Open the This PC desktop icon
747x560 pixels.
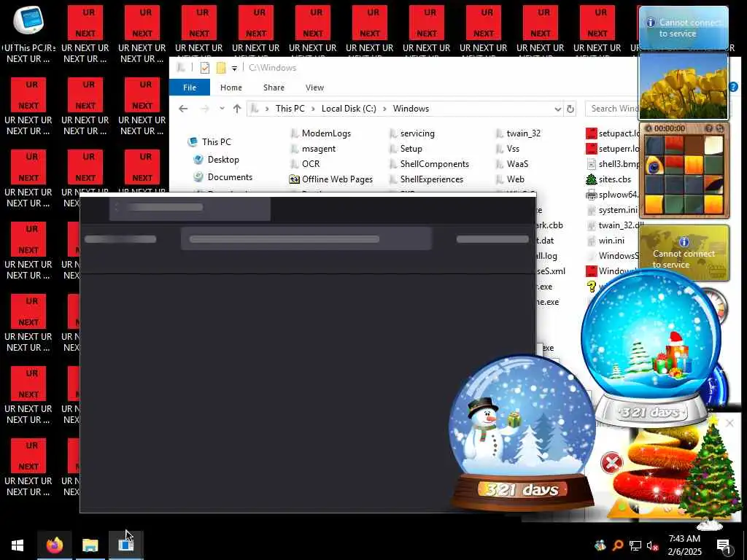coord(28,34)
